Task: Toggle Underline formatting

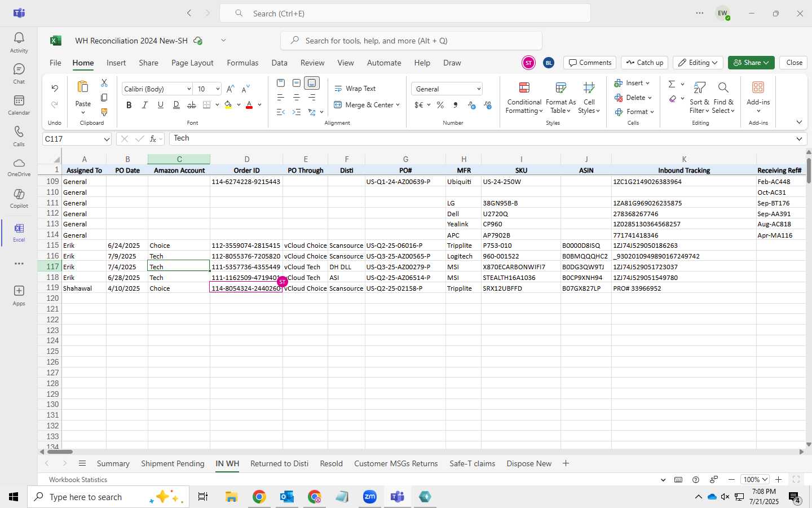Action: [161, 105]
